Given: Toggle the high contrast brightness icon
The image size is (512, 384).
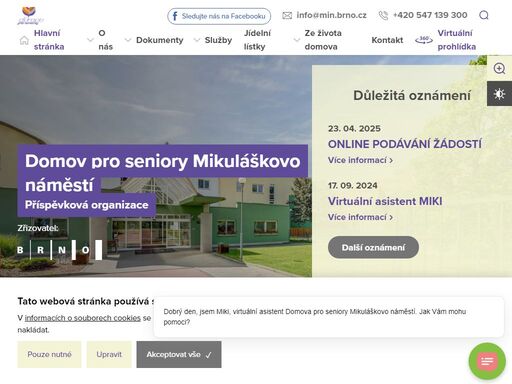Looking at the screenshot, I should pyautogui.click(x=499, y=94).
